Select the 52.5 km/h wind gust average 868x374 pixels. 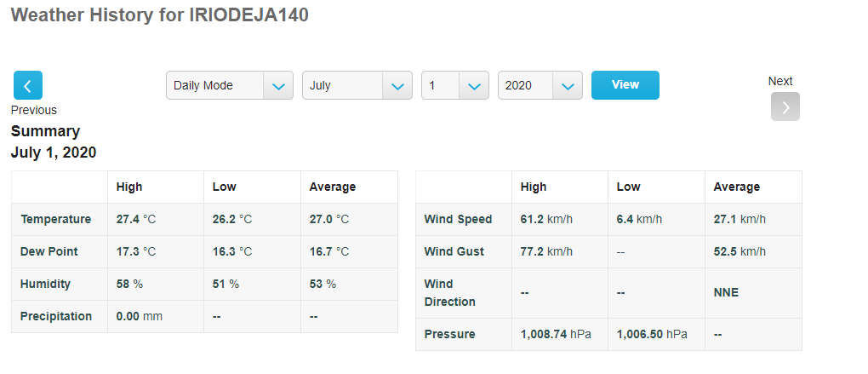tap(740, 251)
